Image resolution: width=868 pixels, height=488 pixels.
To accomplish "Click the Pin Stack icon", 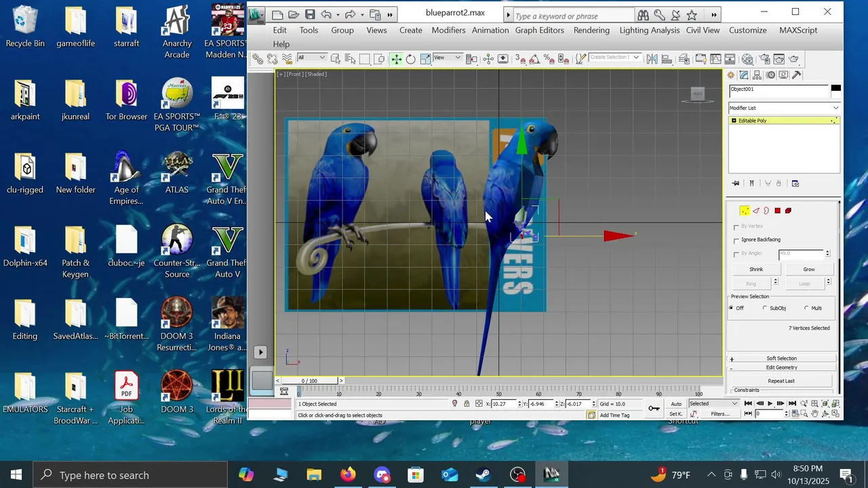I will [x=736, y=183].
